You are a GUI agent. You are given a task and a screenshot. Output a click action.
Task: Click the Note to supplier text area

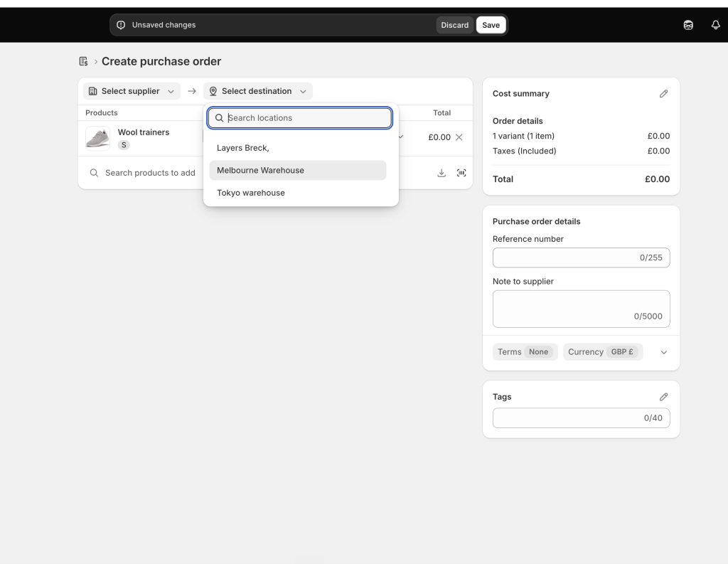[581, 309]
